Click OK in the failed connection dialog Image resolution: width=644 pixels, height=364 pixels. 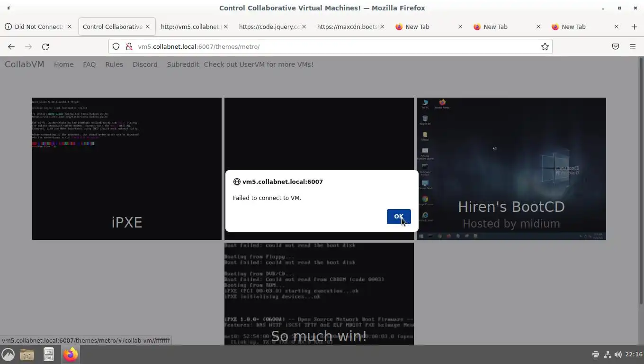point(399,217)
